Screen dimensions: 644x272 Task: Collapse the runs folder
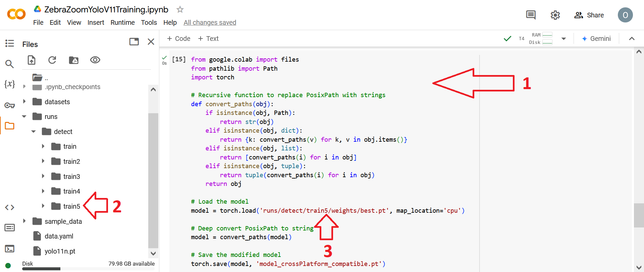24,117
